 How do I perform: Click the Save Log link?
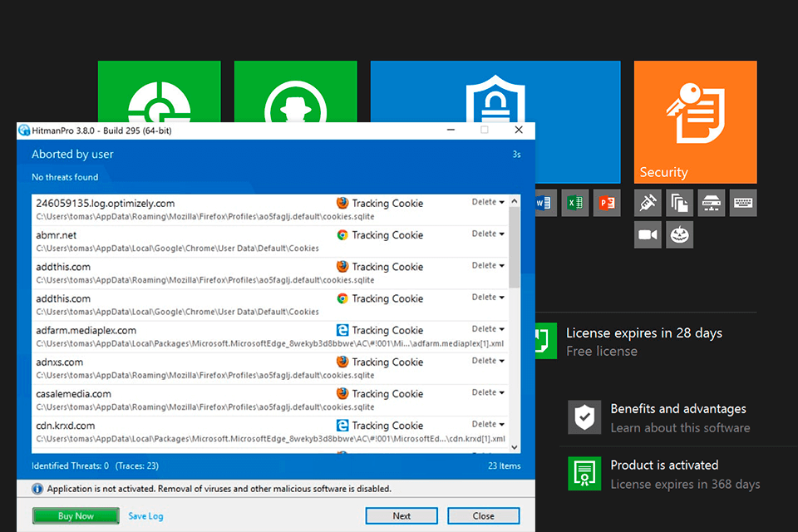145,516
